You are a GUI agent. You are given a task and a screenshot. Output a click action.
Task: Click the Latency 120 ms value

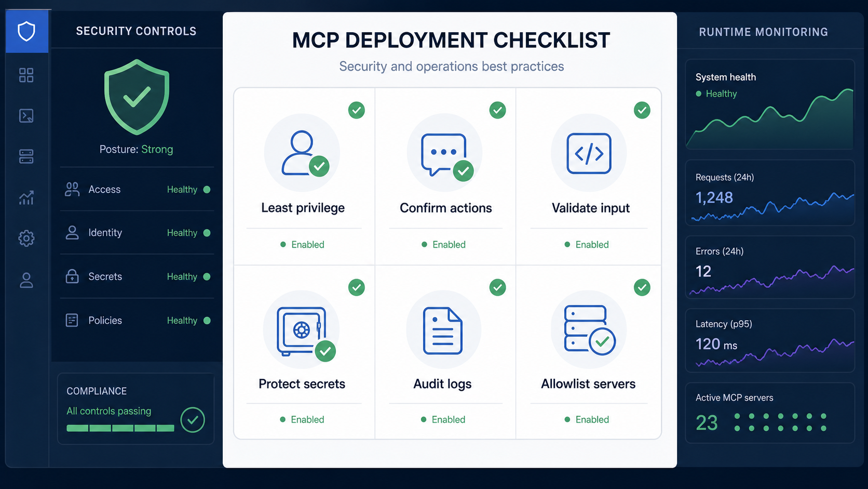click(x=716, y=345)
